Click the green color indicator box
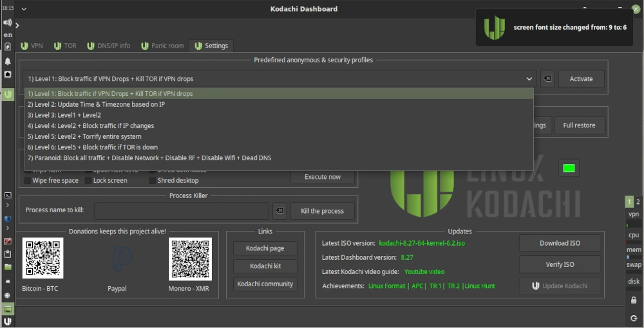644x328 pixels. pos(569,168)
